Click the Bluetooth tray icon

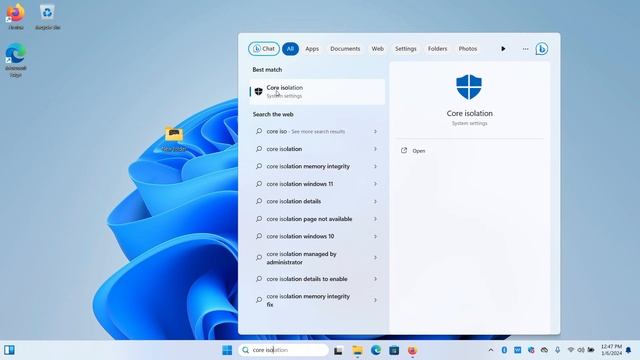[504, 350]
